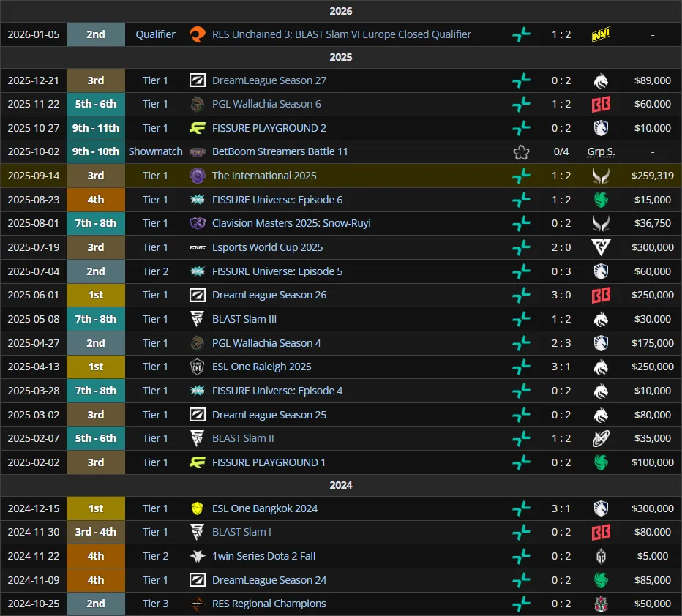
Task: Click the $175,000 prize value
Action: (x=653, y=343)
